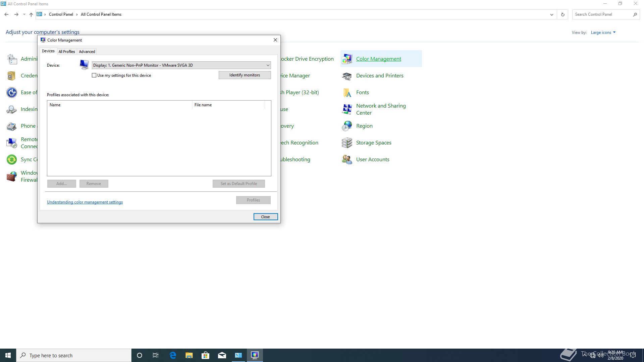Screen dimensions: 644x362
Task: Open Understanding color management settings link
Action: tap(85, 202)
